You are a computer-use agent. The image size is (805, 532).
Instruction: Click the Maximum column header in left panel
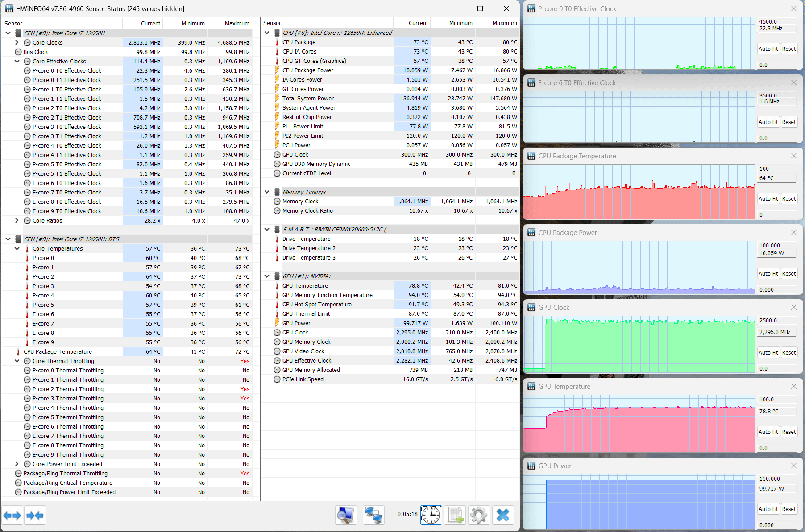click(237, 23)
